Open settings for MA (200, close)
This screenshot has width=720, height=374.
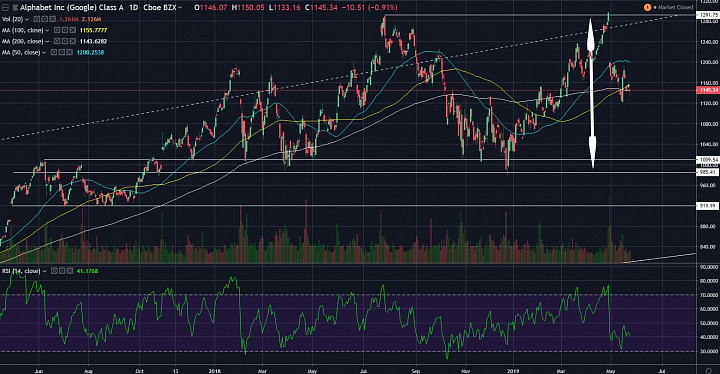(x=65, y=41)
